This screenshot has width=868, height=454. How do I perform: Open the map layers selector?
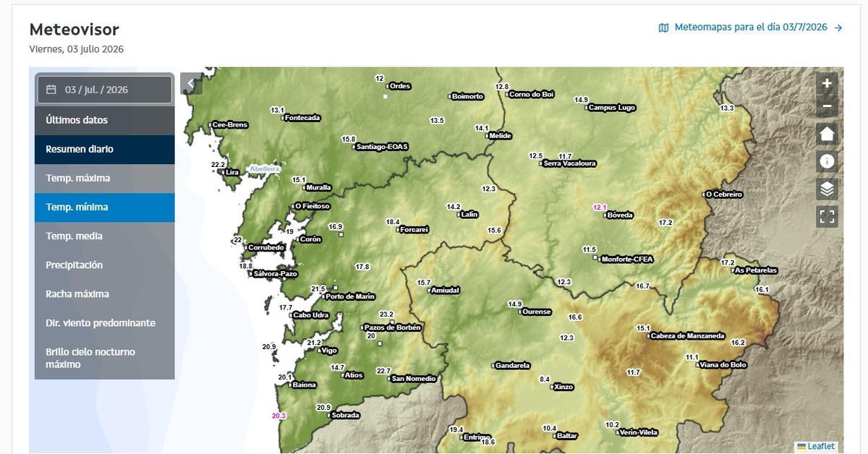827,189
